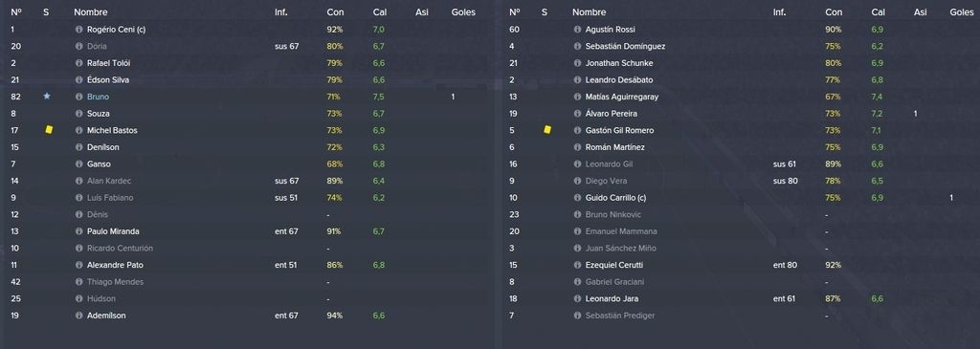The height and width of the screenshot is (349, 980).
Task: Click the Inf. column header on left table
Action: click(x=280, y=12)
